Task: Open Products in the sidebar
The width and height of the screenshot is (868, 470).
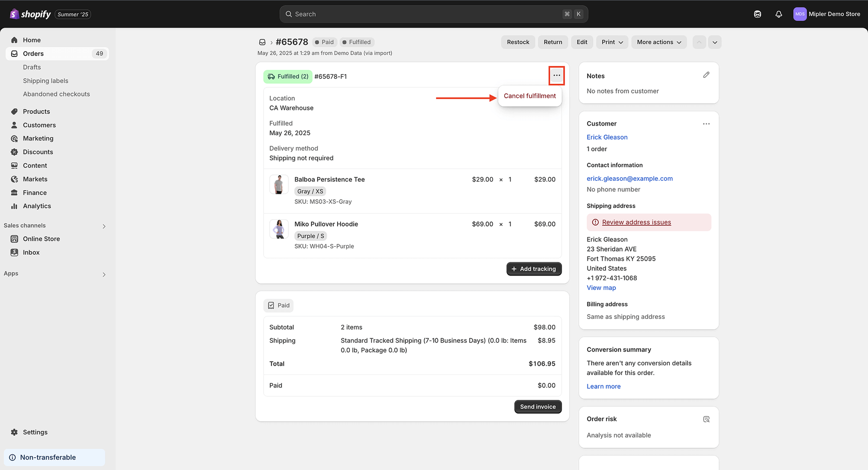Action: tap(36, 111)
